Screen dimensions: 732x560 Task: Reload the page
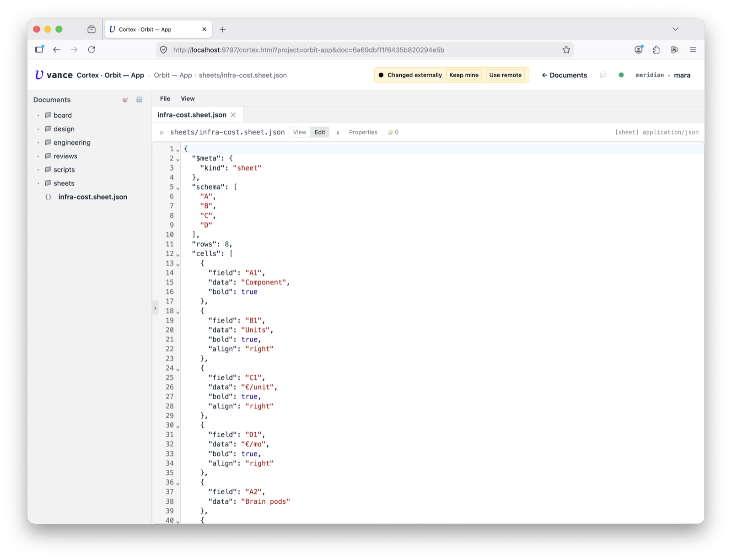tap(91, 49)
